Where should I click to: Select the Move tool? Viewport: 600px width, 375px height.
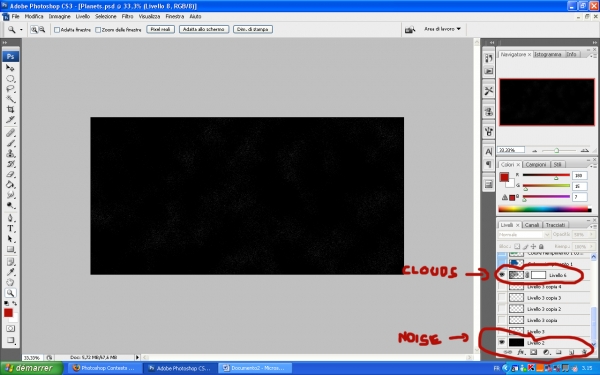pyautogui.click(x=10, y=68)
